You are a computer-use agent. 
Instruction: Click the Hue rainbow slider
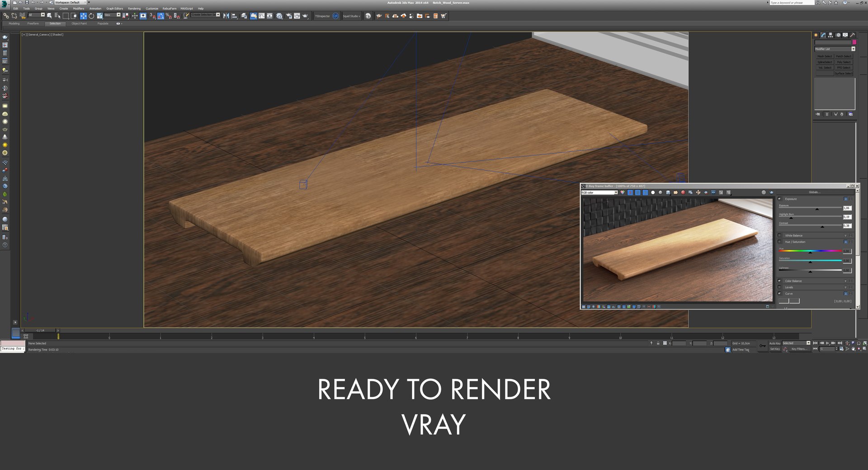(810, 251)
